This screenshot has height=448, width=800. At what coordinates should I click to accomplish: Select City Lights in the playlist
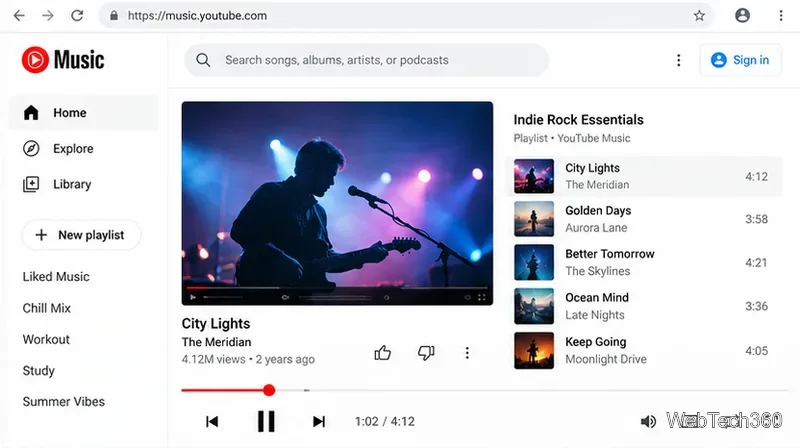[x=644, y=177]
